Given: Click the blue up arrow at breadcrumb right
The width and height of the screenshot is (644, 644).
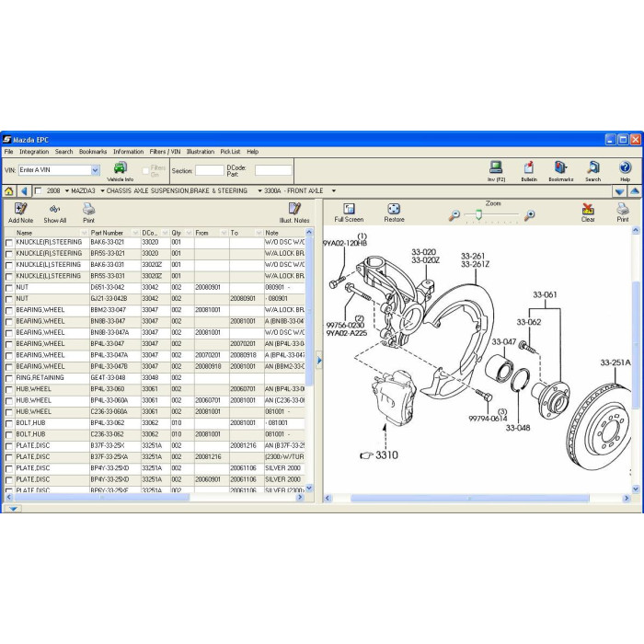Looking at the screenshot, I should (x=635, y=191).
